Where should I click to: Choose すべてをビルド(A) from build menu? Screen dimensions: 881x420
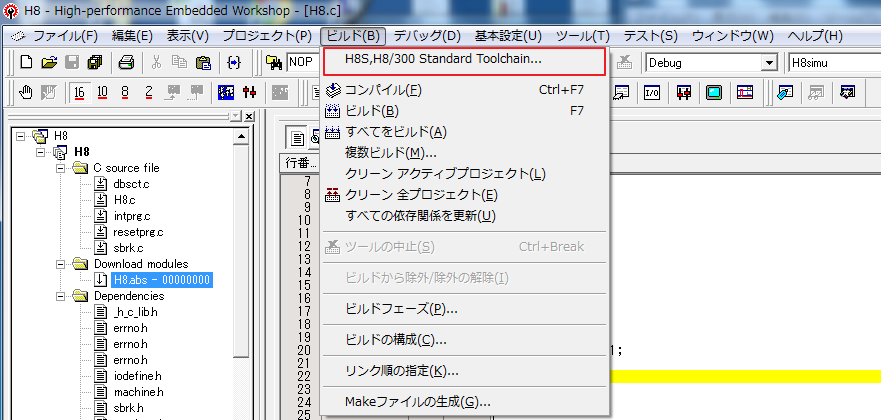(x=395, y=131)
